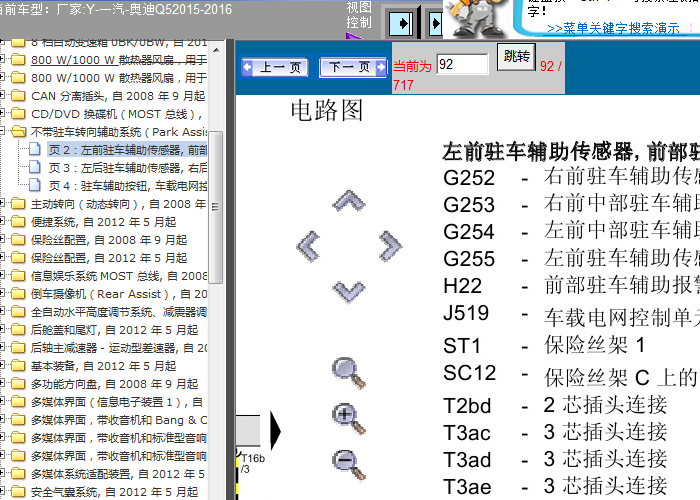Zoom in with the plus magnifier icon
This screenshot has height=500, width=700.
(x=349, y=419)
